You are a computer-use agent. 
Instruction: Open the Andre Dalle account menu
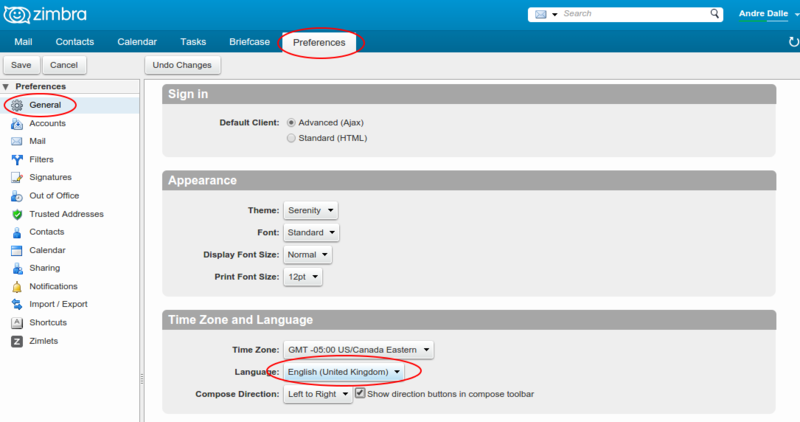pos(768,14)
